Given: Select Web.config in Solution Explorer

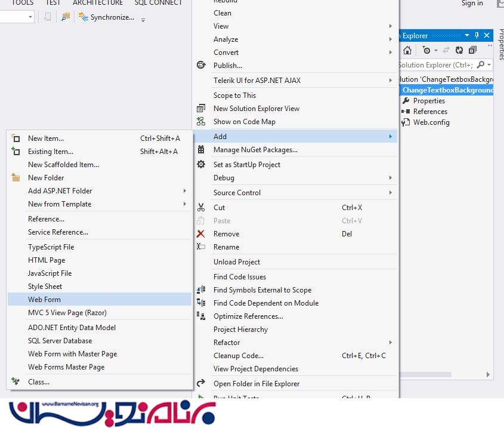Looking at the screenshot, I should click(431, 122).
